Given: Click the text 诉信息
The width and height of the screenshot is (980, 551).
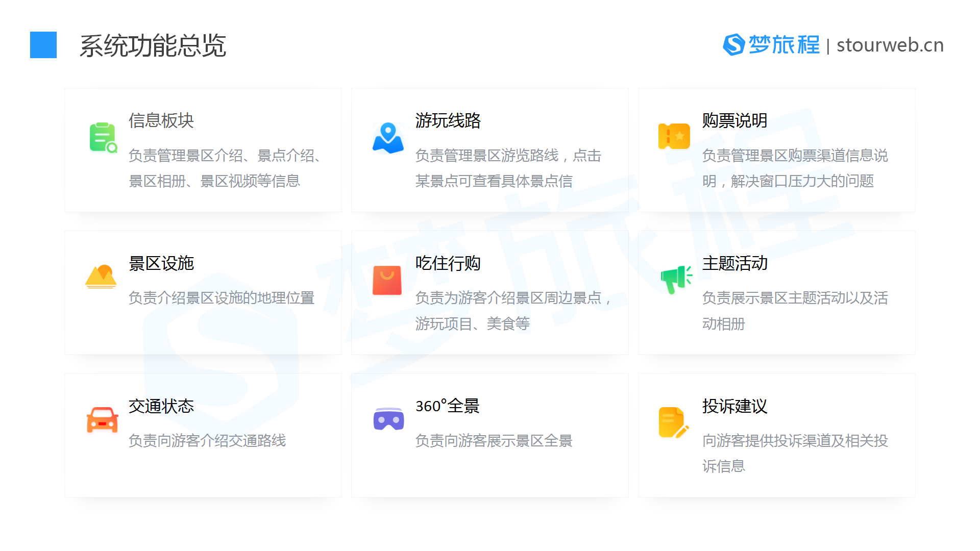Looking at the screenshot, I should click(x=724, y=466).
